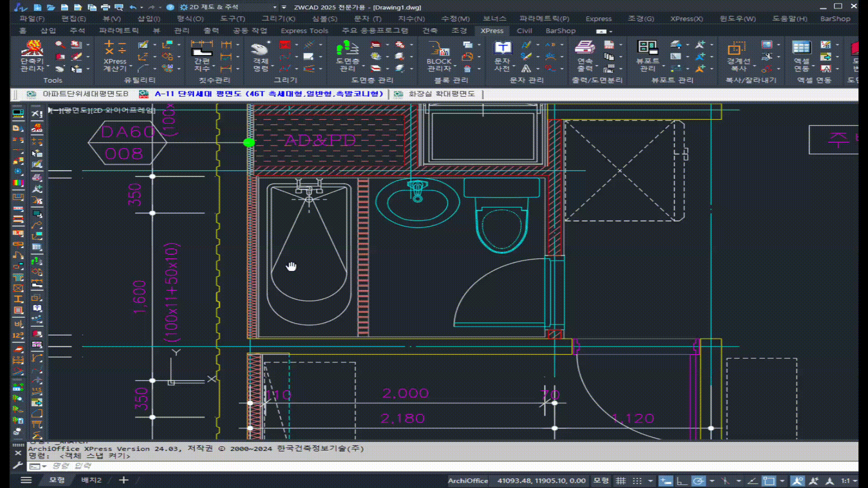This screenshot has width=868, height=488.
Task: Expand the 1:1 annotation scale dropdown
Action: [x=855, y=481]
